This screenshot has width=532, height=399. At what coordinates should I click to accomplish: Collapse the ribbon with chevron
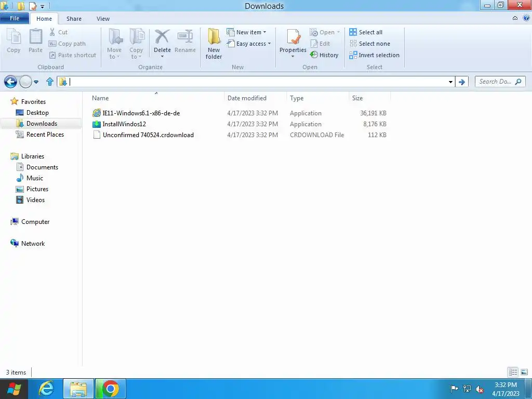[515, 18]
